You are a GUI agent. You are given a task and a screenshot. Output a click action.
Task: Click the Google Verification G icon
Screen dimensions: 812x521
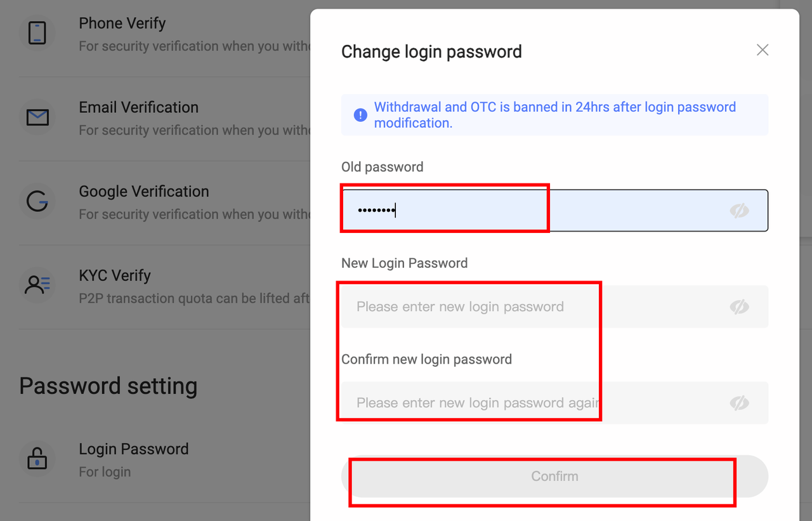pyautogui.click(x=37, y=202)
